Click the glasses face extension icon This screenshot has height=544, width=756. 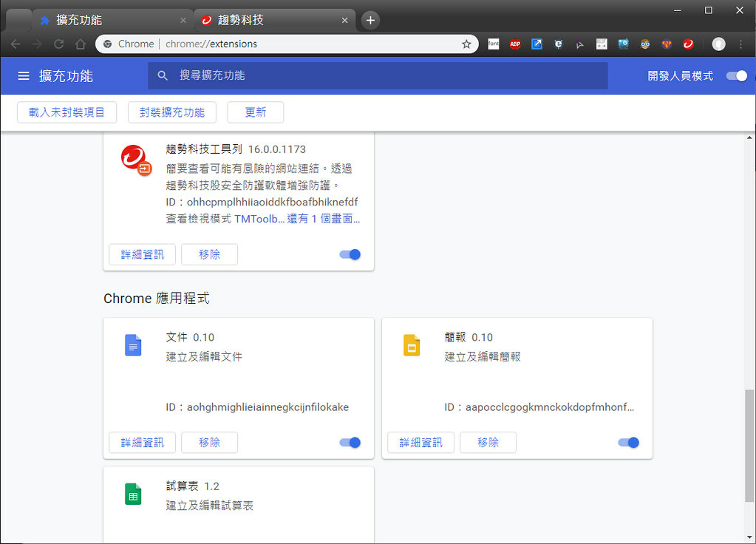645,44
